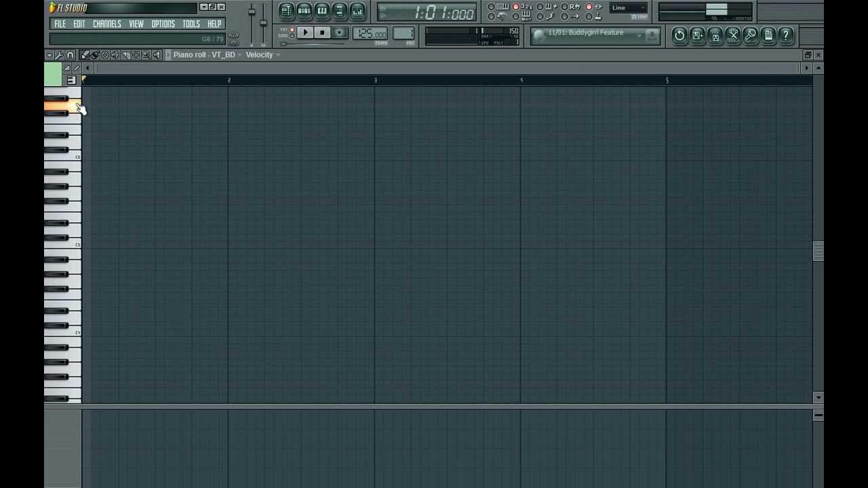The height and width of the screenshot is (488, 868).
Task: Select the Draw pencil tool
Action: click(x=84, y=55)
